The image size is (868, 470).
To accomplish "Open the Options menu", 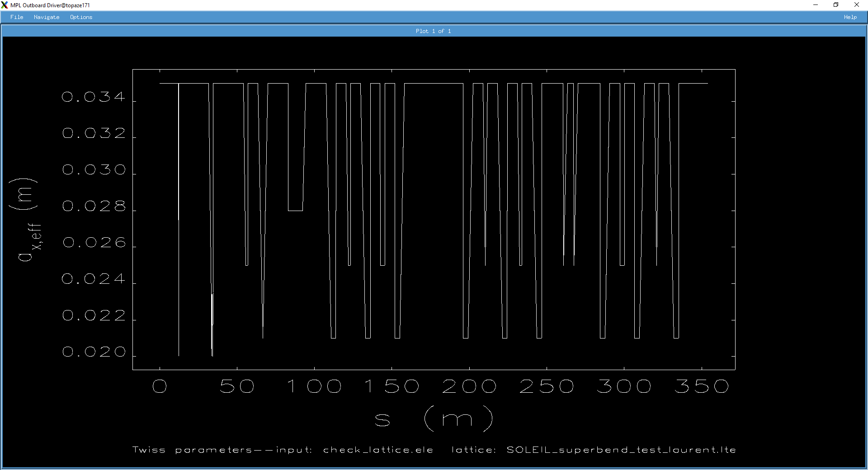I will point(81,17).
